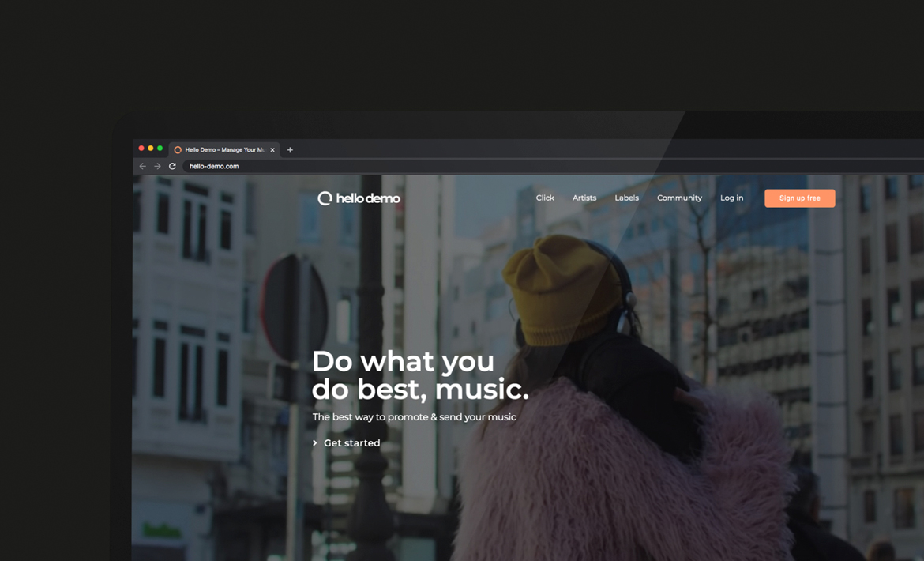This screenshot has height=561, width=924.
Task: Click the red close window button
Action: pyautogui.click(x=141, y=149)
